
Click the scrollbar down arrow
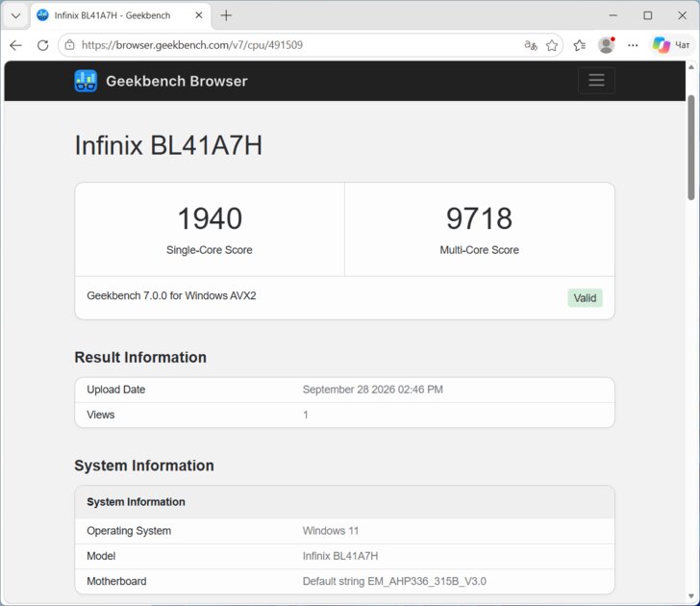[691, 596]
